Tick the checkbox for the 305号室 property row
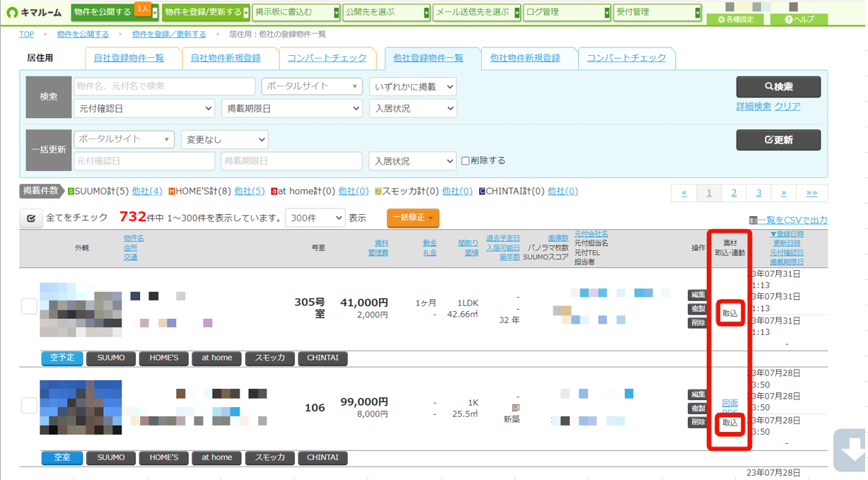Viewport: 868px width, 480px height. click(x=29, y=306)
